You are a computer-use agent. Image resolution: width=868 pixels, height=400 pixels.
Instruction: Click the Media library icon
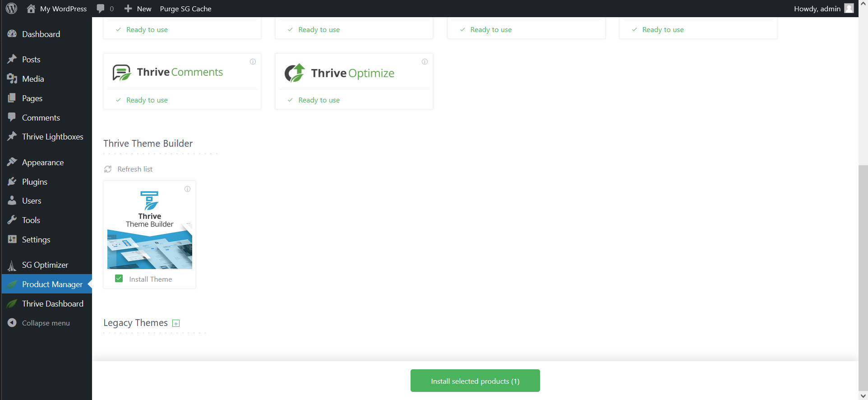(x=12, y=79)
